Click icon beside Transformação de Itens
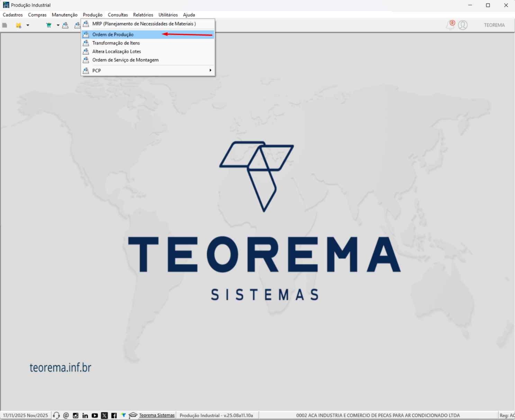The height and width of the screenshot is (420, 515). coord(86,43)
